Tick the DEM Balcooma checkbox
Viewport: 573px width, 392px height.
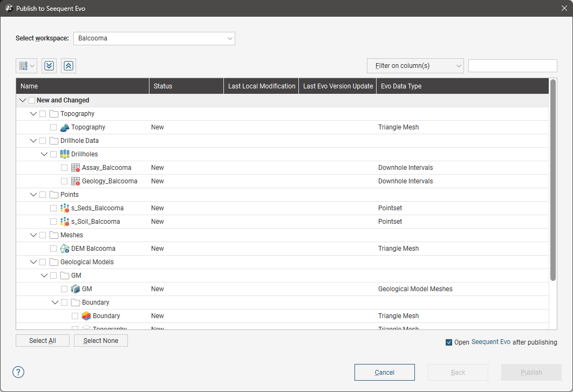point(53,249)
